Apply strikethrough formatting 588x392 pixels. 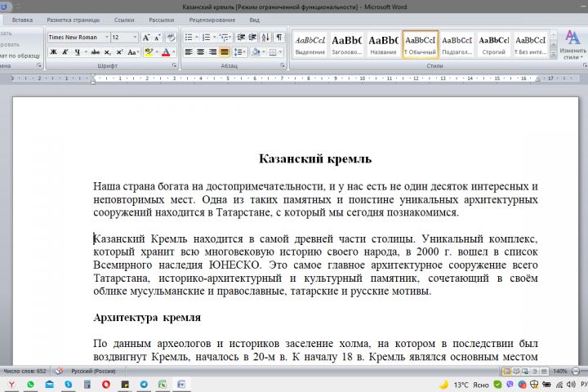click(96, 52)
